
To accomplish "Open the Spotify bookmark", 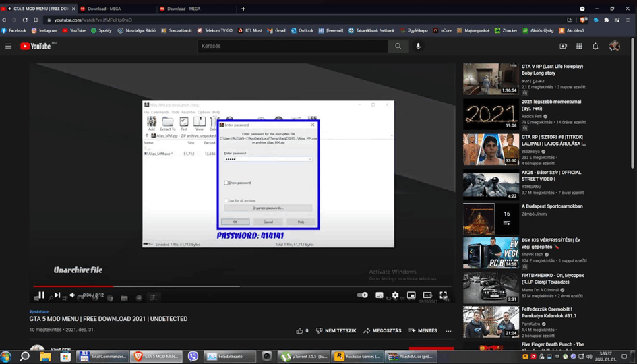I will (x=101, y=30).
